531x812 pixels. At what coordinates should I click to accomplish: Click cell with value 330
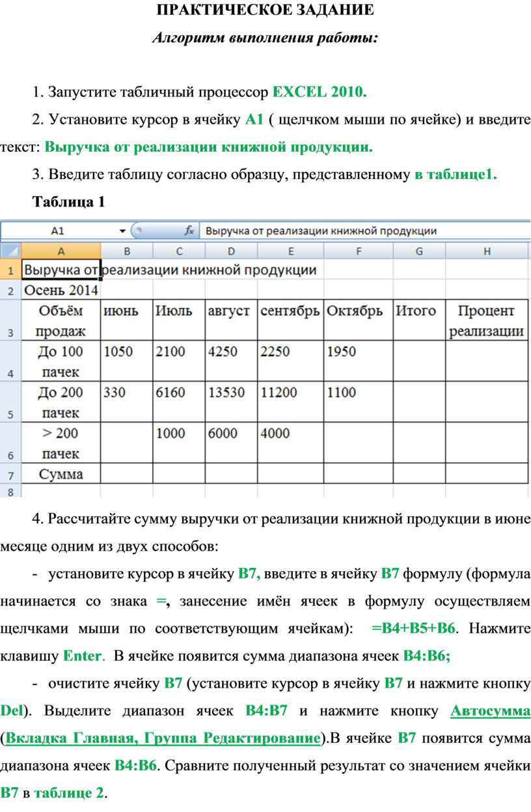click(127, 402)
